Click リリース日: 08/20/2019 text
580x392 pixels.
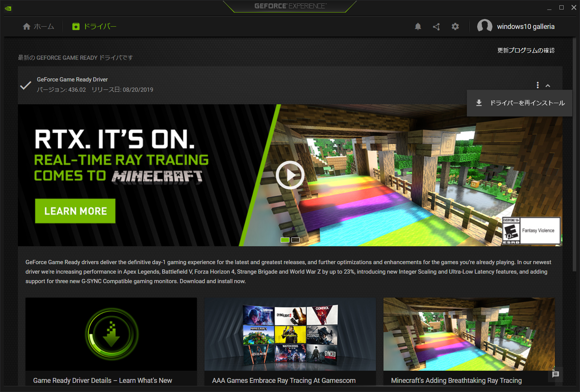[x=122, y=90]
